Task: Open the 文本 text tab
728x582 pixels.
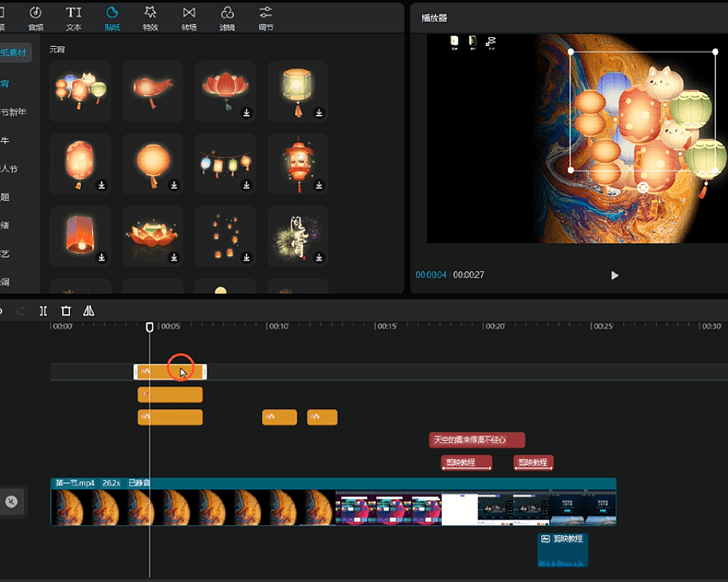Action: (x=74, y=17)
